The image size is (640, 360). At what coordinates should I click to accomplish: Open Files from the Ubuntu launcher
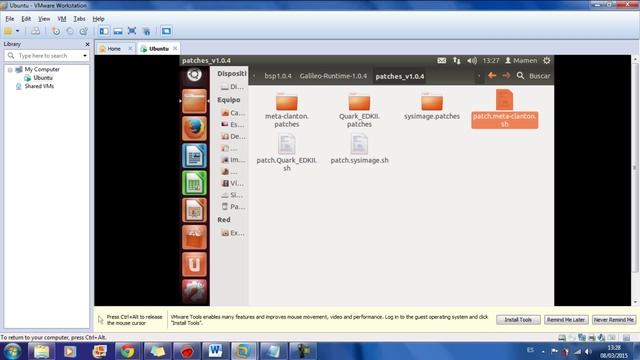click(x=194, y=101)
